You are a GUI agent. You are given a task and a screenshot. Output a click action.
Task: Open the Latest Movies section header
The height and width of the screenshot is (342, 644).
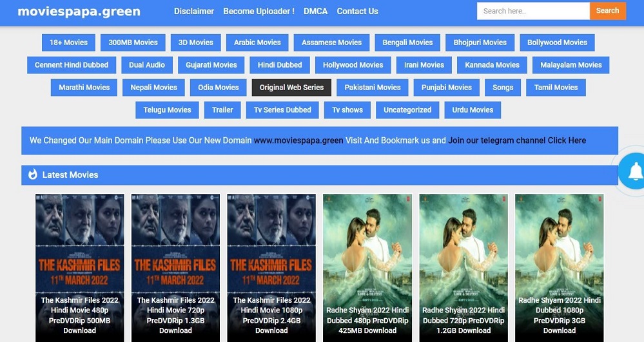tap(320, 175)
